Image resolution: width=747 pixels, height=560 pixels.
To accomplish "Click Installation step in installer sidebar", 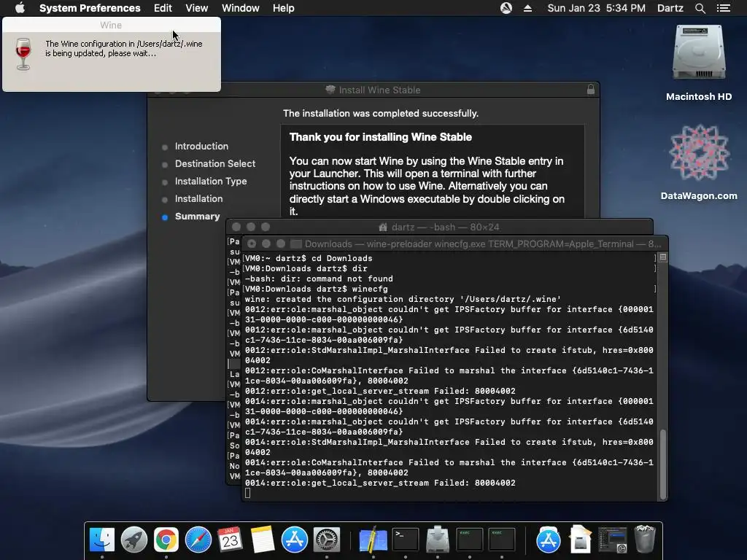I will pos(198,198).
